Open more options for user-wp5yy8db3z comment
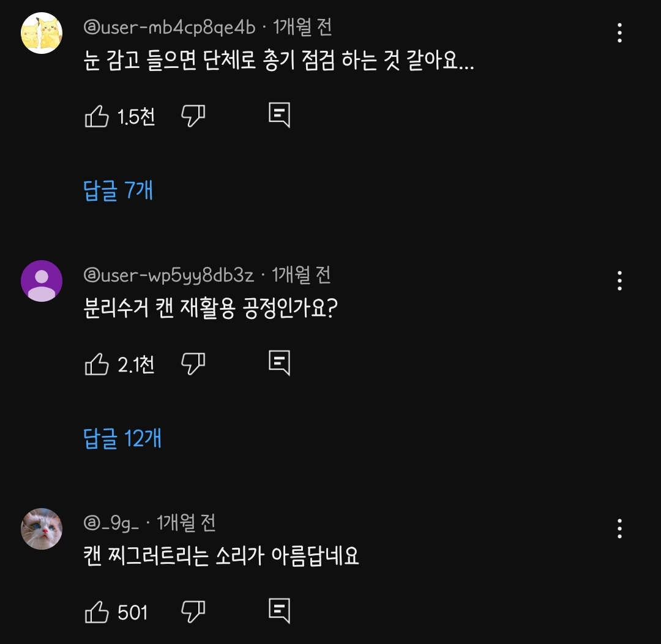The width and height of the screenshot is (661, 644). click(619, 281)
